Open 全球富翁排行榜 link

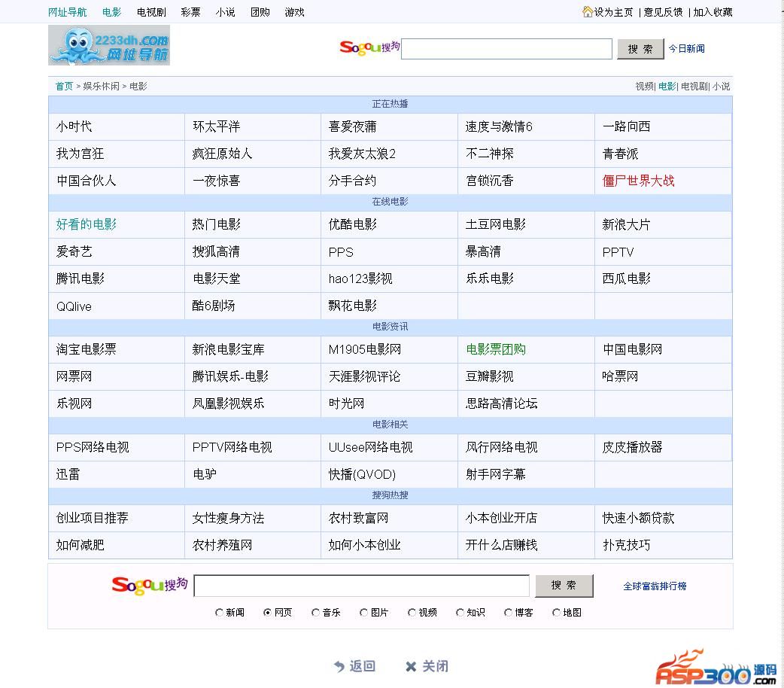click(x=655, y=586)
